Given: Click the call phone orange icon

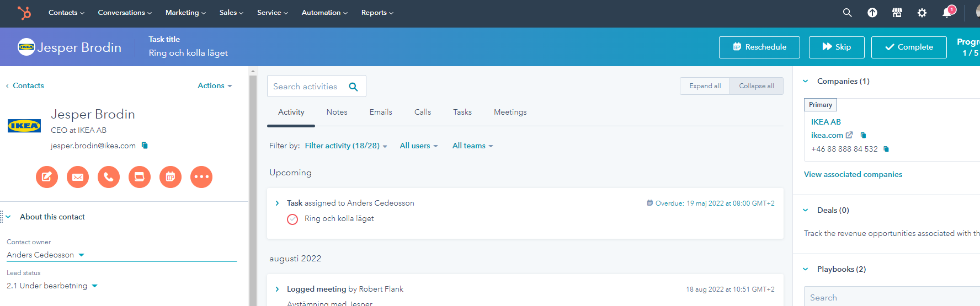Looking at the screenshot, I should click(109, 177).
